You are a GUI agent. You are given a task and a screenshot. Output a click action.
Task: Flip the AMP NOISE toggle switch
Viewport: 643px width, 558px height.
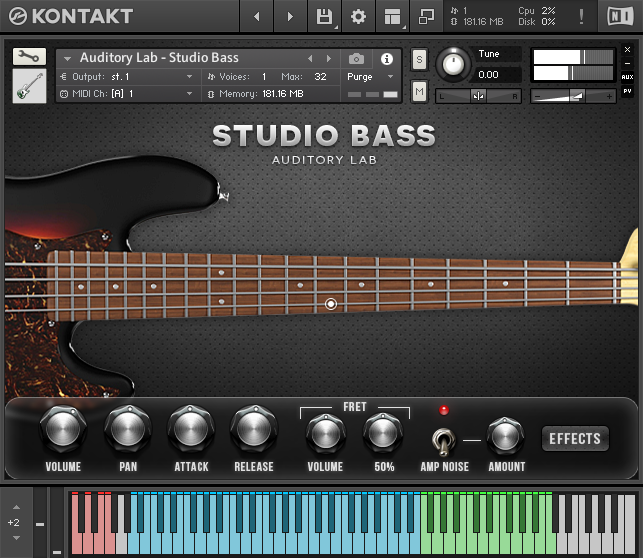(x=443, y=441)
